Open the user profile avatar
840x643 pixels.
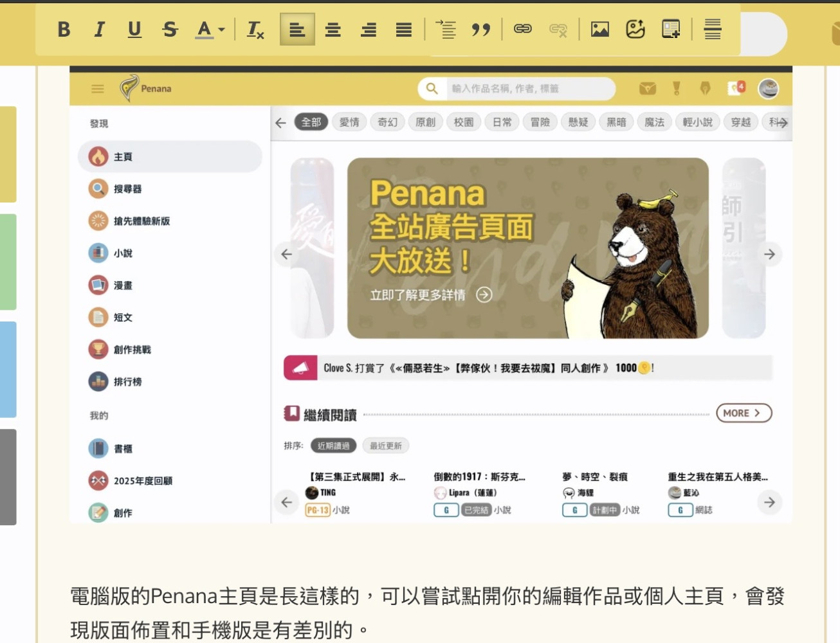point(769,89)
